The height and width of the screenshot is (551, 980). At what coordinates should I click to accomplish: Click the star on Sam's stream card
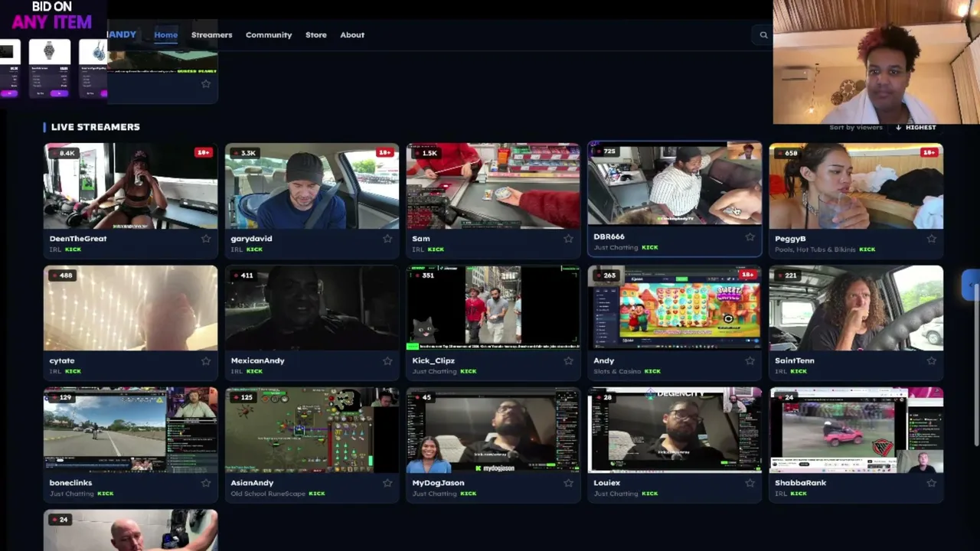coord(569,239)
